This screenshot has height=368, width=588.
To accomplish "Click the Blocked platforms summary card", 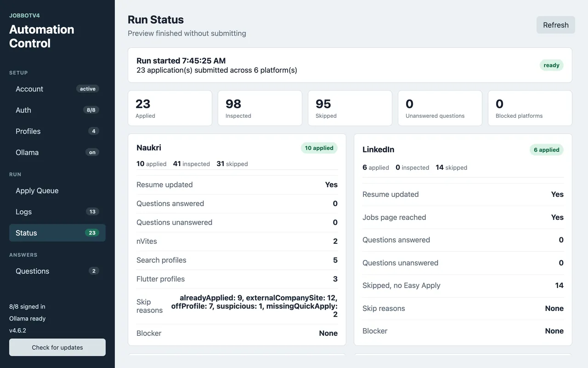I will [x=530, y=108].
